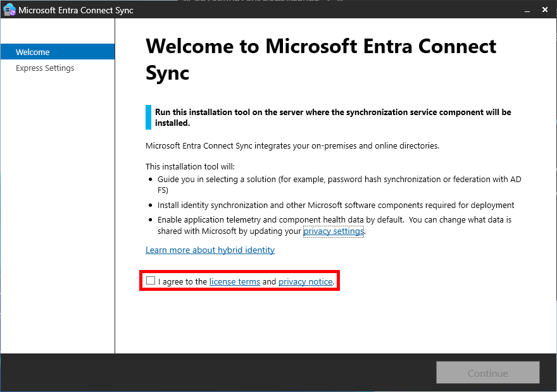The image size is (557, 392).
Task: Click the "Microsoft Entra Connect Sync" titlebar text
Action: 76,10
